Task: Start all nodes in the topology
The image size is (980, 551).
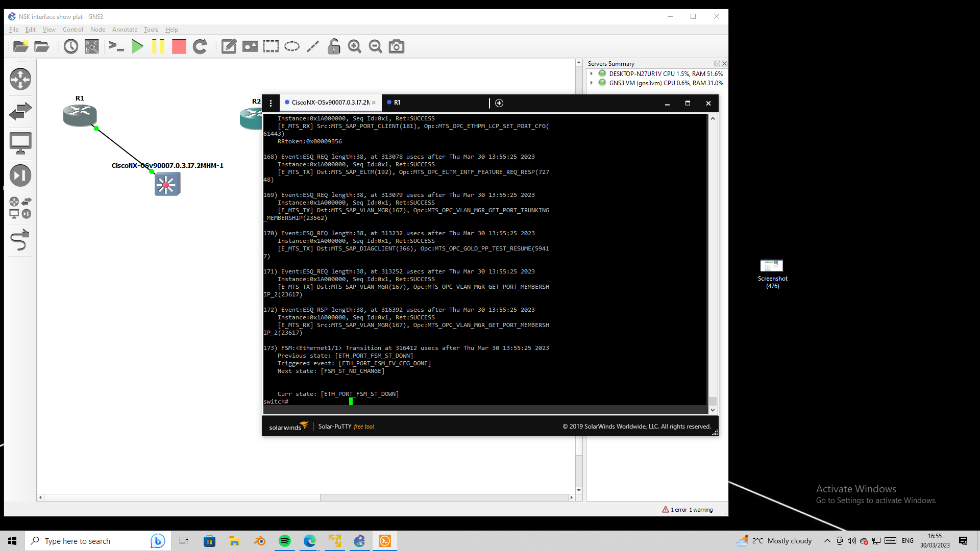Action: (137, 46)
